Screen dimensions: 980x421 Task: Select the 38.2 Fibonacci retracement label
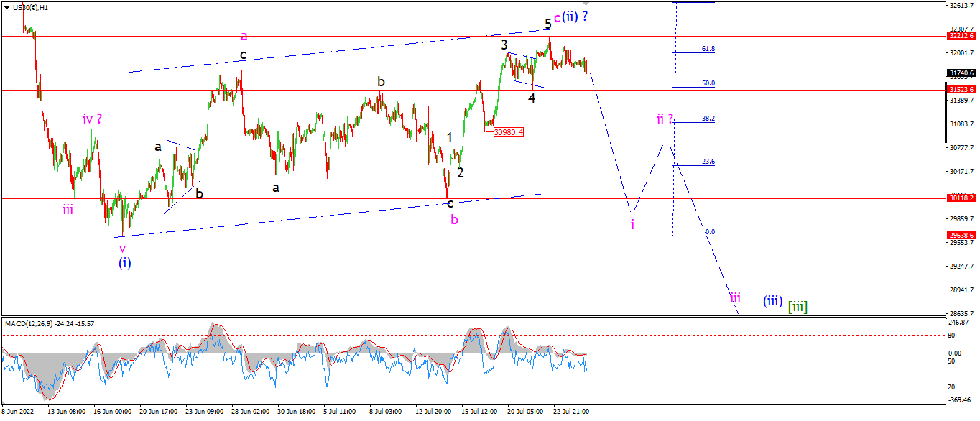708,119
